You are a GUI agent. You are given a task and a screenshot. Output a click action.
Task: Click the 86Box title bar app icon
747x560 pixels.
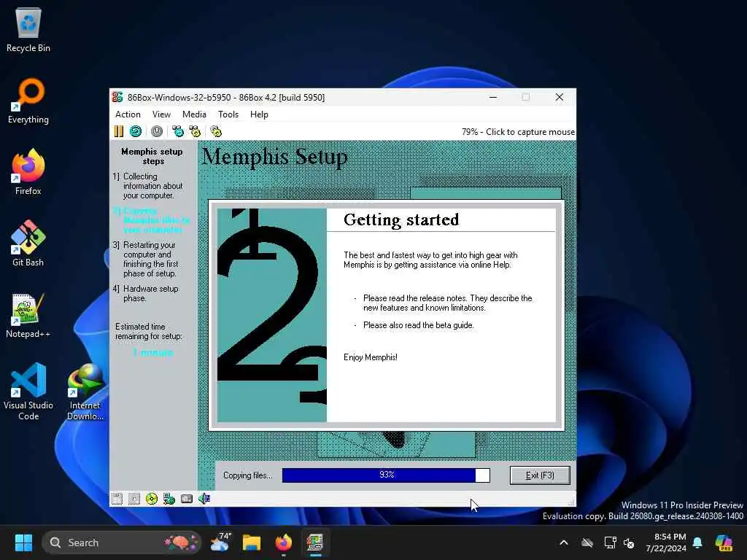tap(117, 97)
